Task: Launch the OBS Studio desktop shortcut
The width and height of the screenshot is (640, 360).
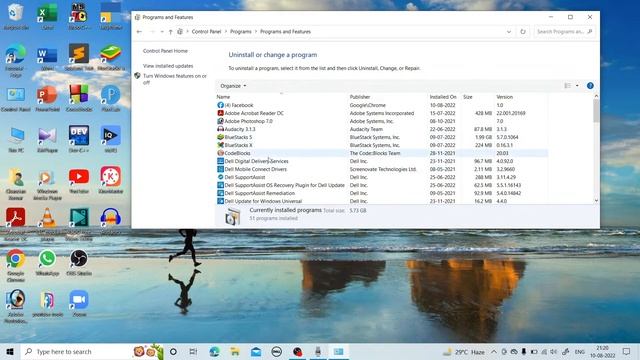Action: (79, 262)
